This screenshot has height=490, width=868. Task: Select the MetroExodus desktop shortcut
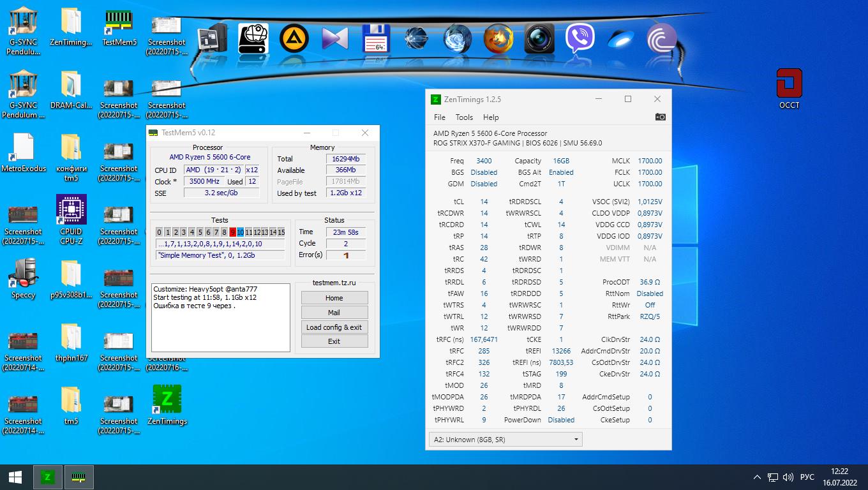coord(24,153)
